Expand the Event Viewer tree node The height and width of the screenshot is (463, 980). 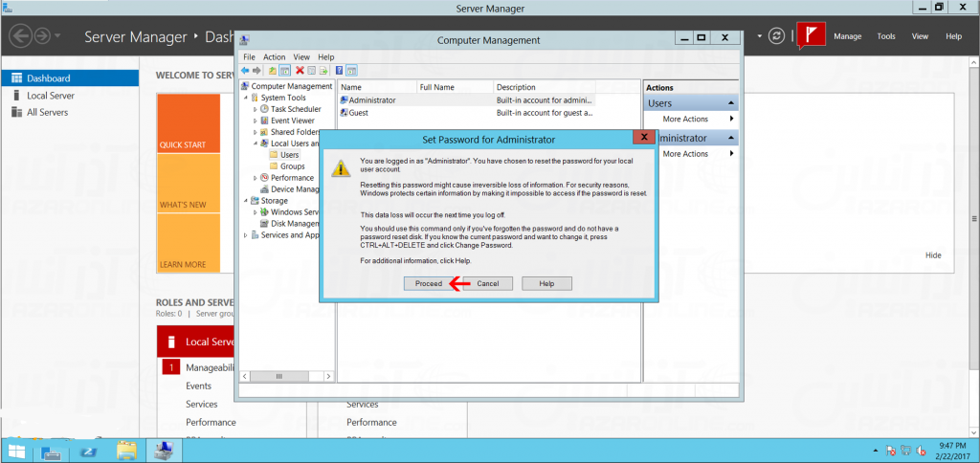(x=255, y=121)
